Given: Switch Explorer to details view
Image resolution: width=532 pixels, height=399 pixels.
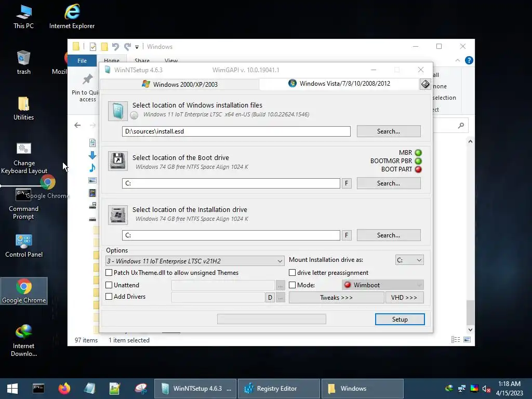Looking at the screenshot, I should click(456, 340).
